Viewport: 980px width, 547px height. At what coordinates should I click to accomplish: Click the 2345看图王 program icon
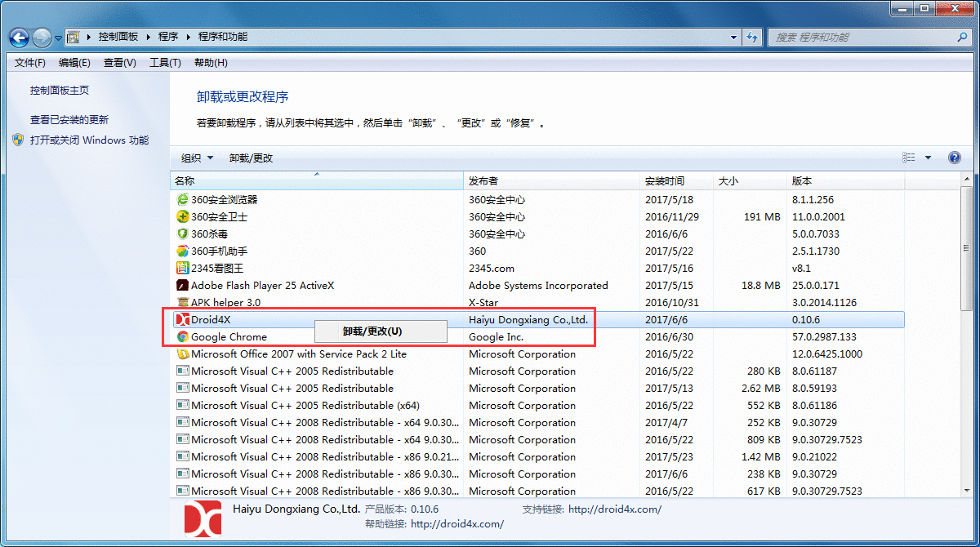click(x=183, y=268)
